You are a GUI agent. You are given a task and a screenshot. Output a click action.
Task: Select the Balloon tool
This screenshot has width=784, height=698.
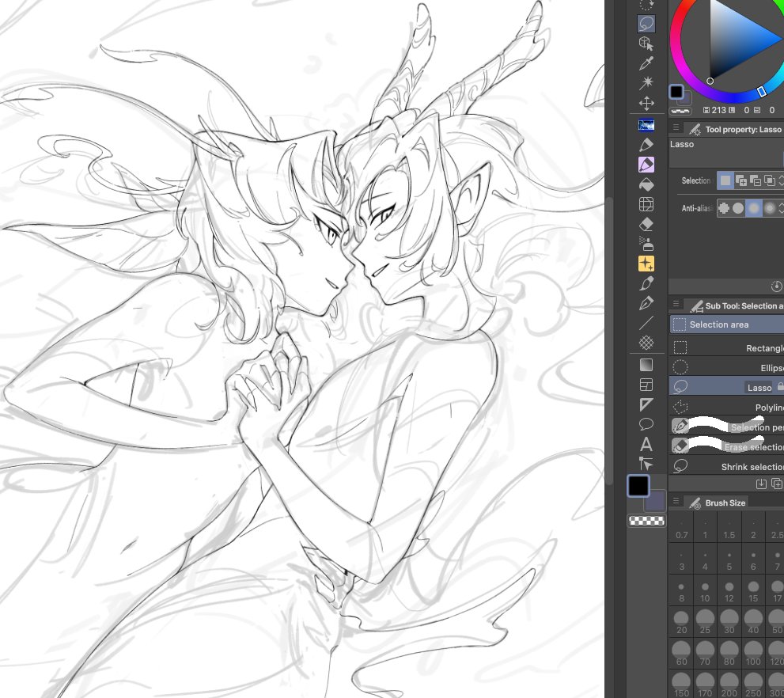[x=646, y=425]
